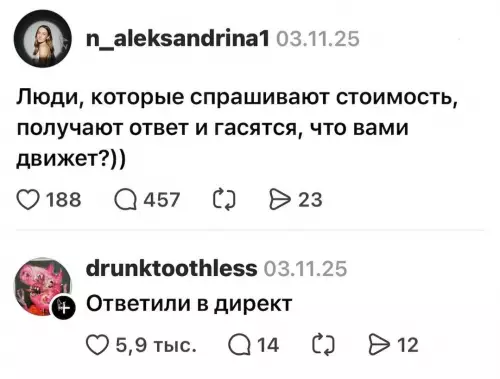Open replies to drunktoothless comment
The height and width of the screenshot is (379, 500).
click(239, 345)
